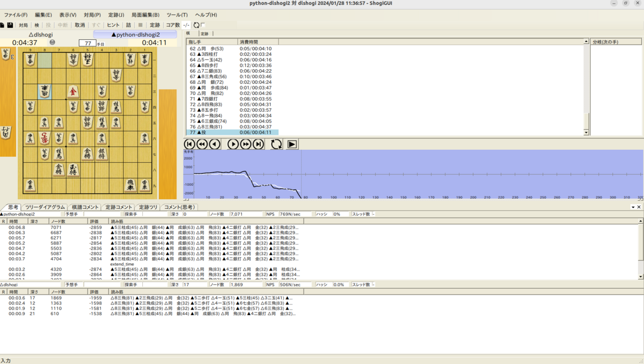Open a new kifu file
Viewport: 644px width, 364px height.
click(4, 25)
